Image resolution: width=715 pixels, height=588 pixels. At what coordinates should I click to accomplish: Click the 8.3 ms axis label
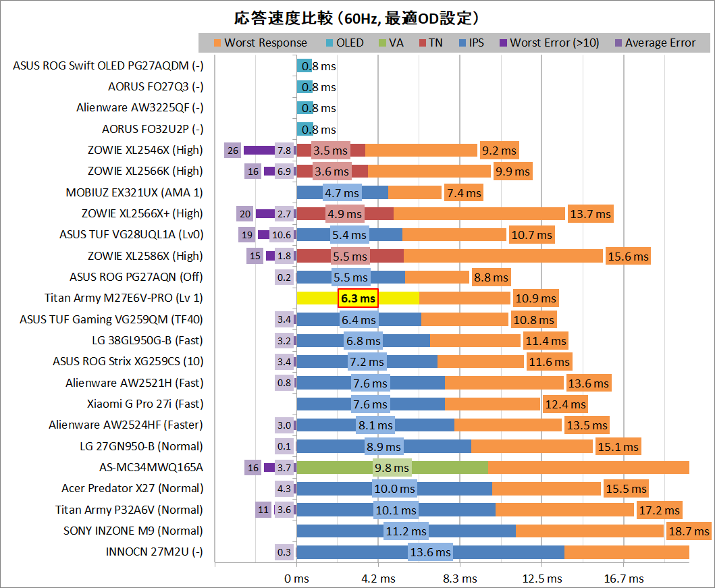coord(460,579)
